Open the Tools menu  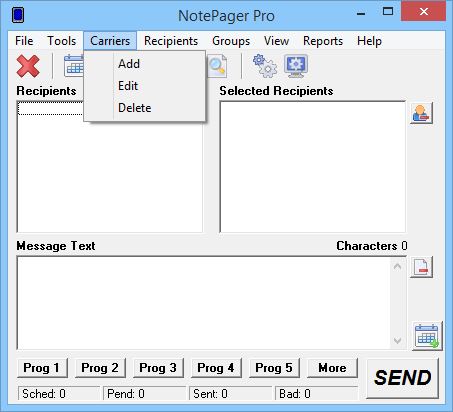[61, 41]
